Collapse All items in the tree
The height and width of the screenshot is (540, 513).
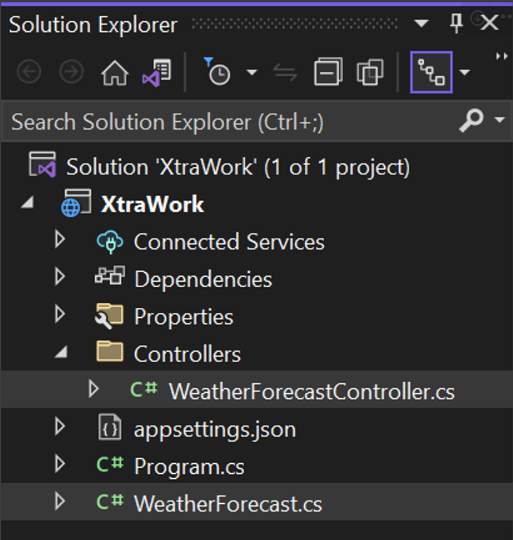(x=328, y=71)
